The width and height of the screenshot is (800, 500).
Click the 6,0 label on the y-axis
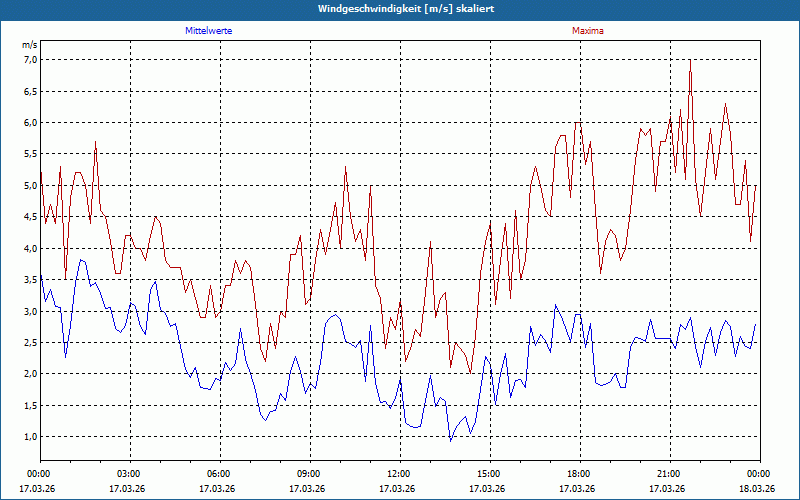pyautogui.click(x=30, y=122)
